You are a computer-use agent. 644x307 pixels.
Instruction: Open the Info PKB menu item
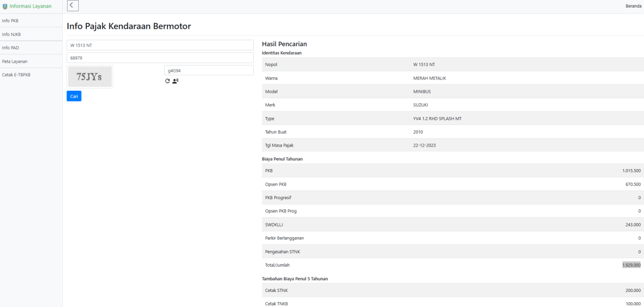pyautogui.click(x=11, y=21)
